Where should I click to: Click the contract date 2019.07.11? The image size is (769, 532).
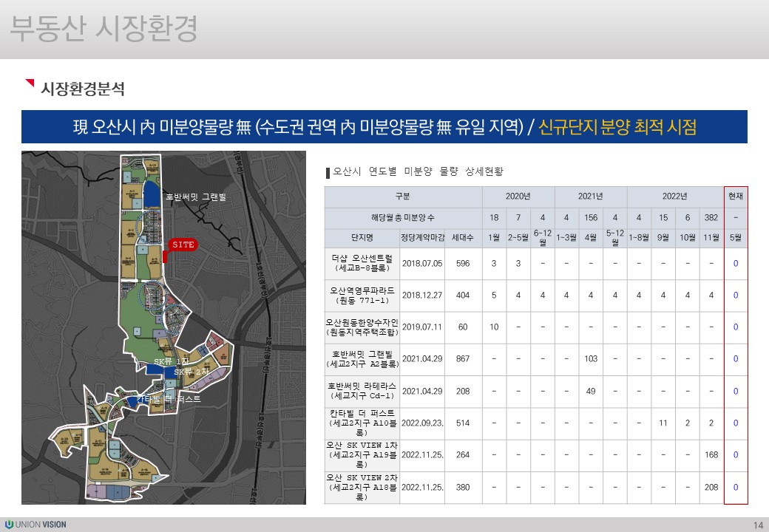[x=422, y=327]
